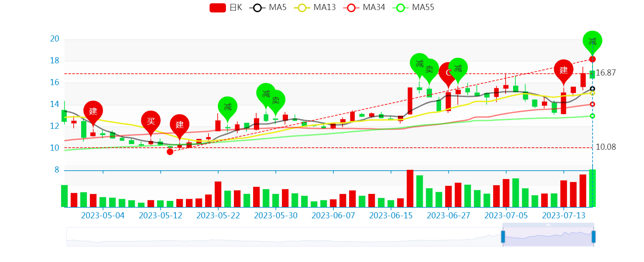
Task: Toggle the MA5 line in legend
Action: tap(268, 7)
